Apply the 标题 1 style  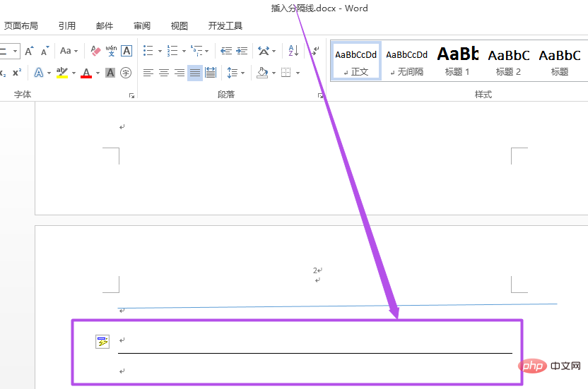457,60
